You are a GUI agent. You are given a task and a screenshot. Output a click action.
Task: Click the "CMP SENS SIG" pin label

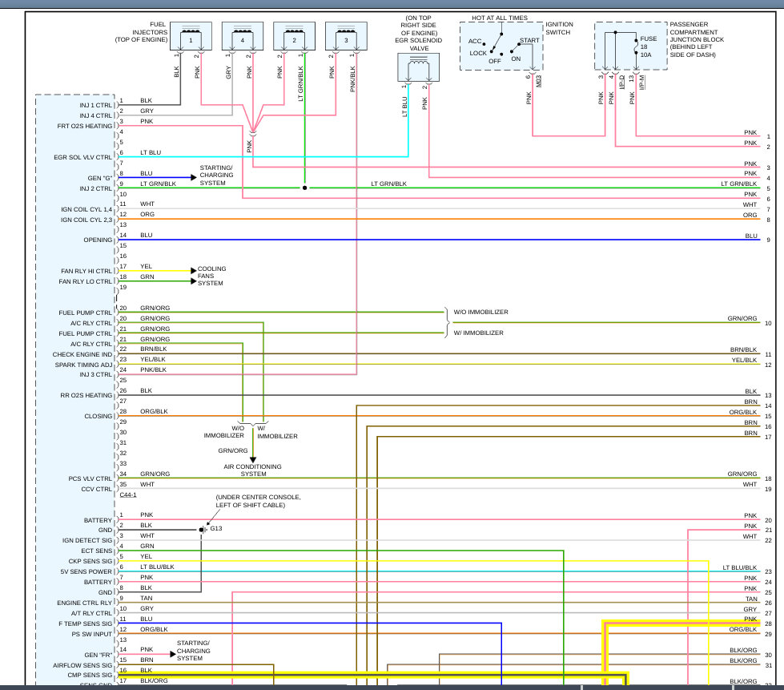coord(90,676)
